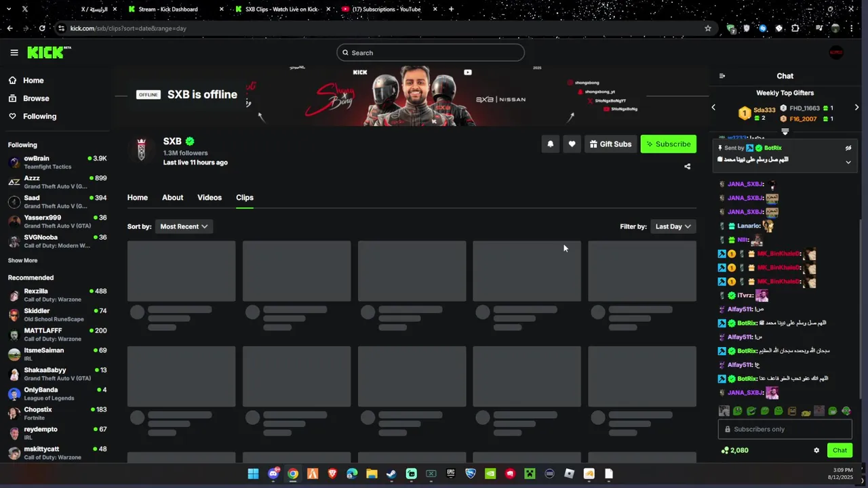This screenshot has height=488, width=868.
Task: Open the hamburger sidebar menu
Action: point(14,52)
